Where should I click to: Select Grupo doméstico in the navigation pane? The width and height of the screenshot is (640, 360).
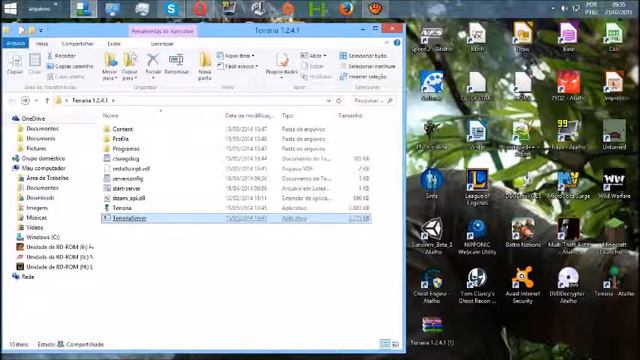pos(43,158)
